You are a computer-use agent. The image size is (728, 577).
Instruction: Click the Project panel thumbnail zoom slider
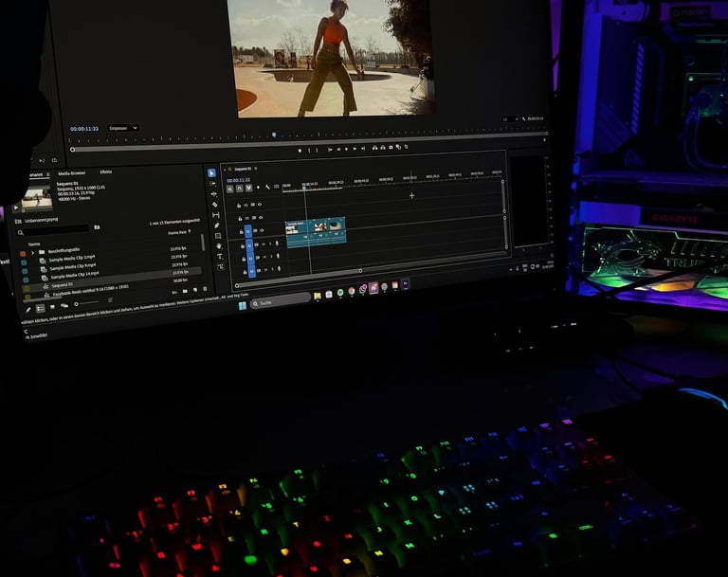(87, 303)
